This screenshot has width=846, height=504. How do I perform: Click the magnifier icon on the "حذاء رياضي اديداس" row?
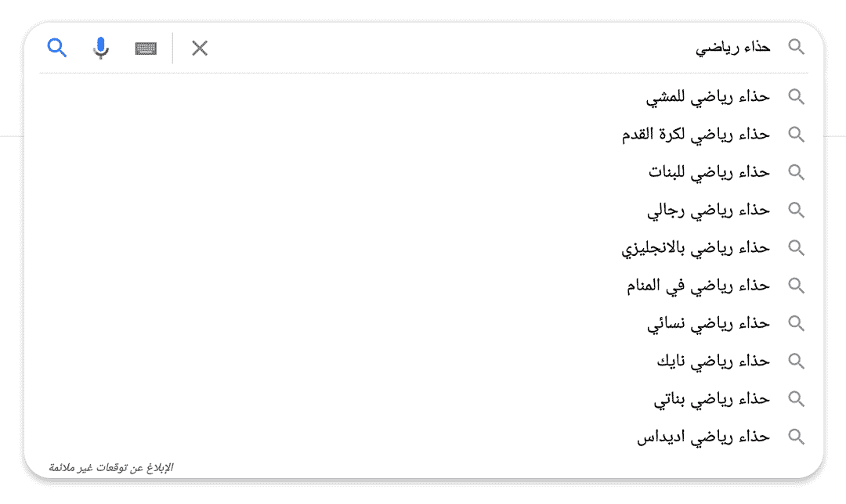[797, 437]
